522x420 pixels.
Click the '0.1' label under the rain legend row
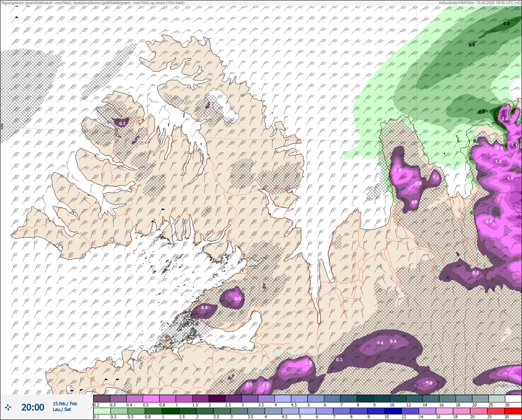click(x=96, y=417)
